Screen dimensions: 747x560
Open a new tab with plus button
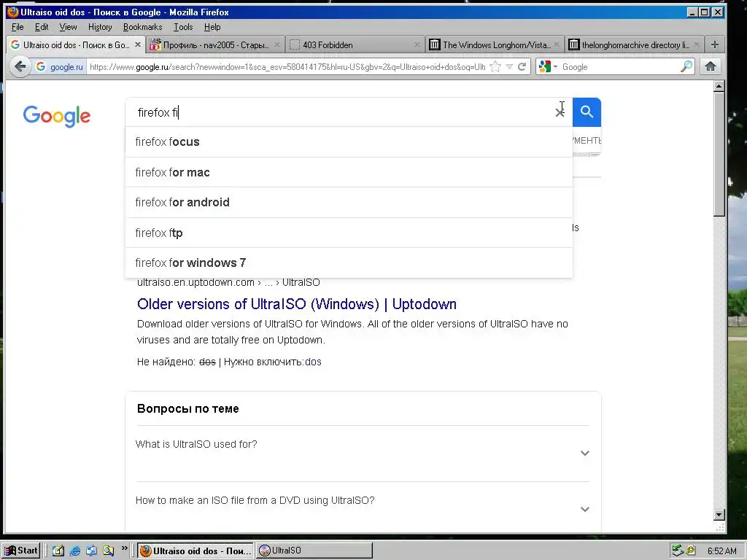click(x=715, y=44)
